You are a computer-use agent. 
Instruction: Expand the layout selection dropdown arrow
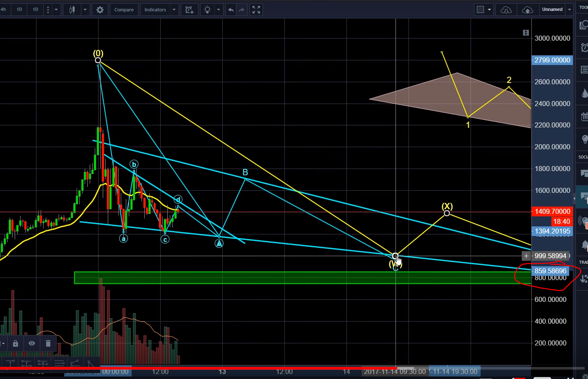click(489, 10)
